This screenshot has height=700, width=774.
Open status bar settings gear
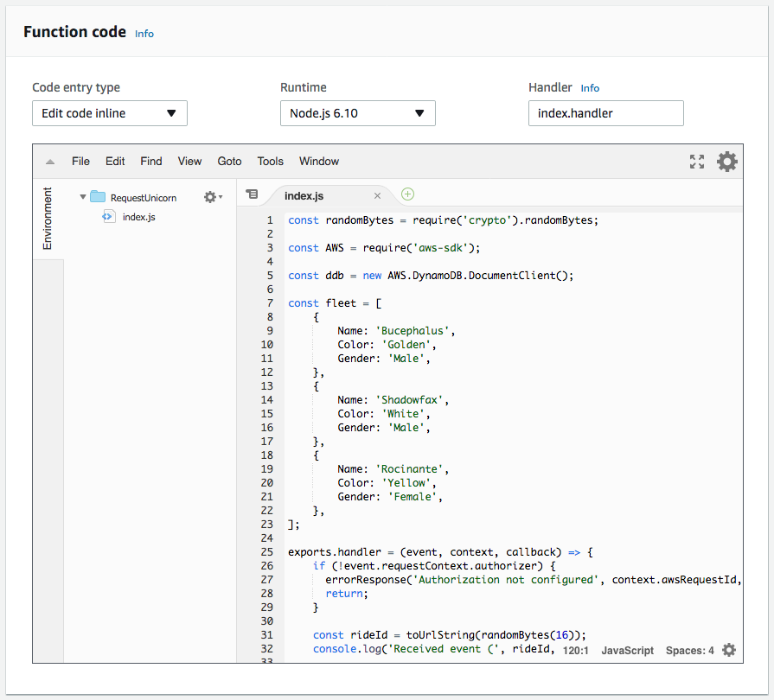[x=729, y=650]
